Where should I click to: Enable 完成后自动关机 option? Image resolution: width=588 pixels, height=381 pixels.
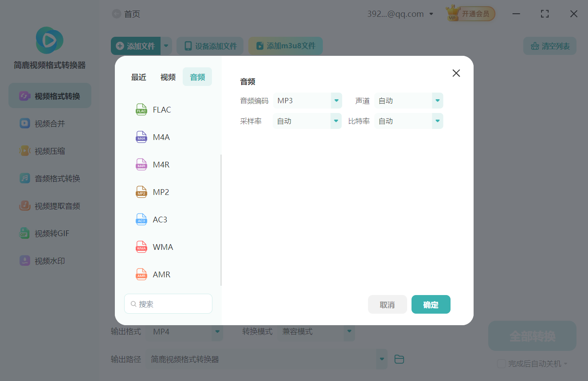502,363
